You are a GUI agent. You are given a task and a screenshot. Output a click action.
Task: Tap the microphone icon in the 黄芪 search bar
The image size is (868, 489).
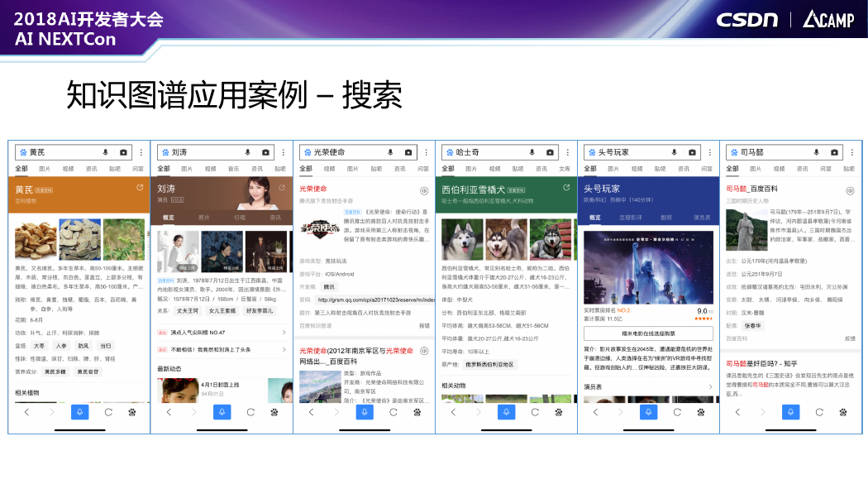(105, 152)
